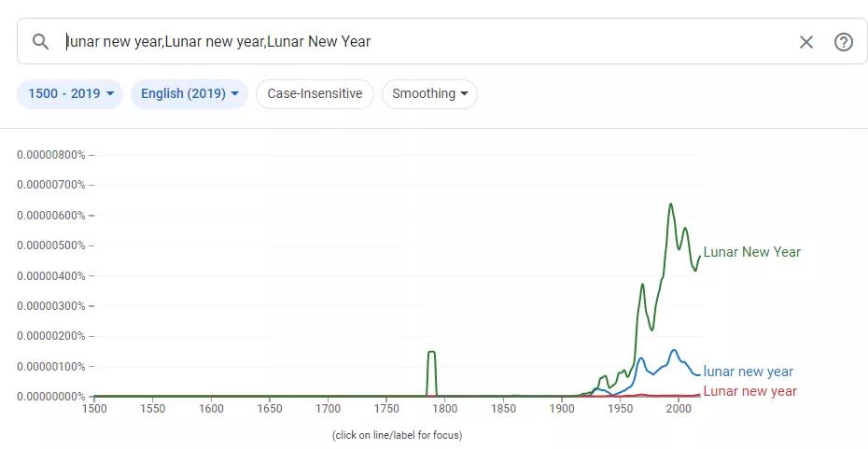Viewport: 868px width, 449px height.
Task: Click the 1900 tick on the x-axis
Action: (561, 409)
